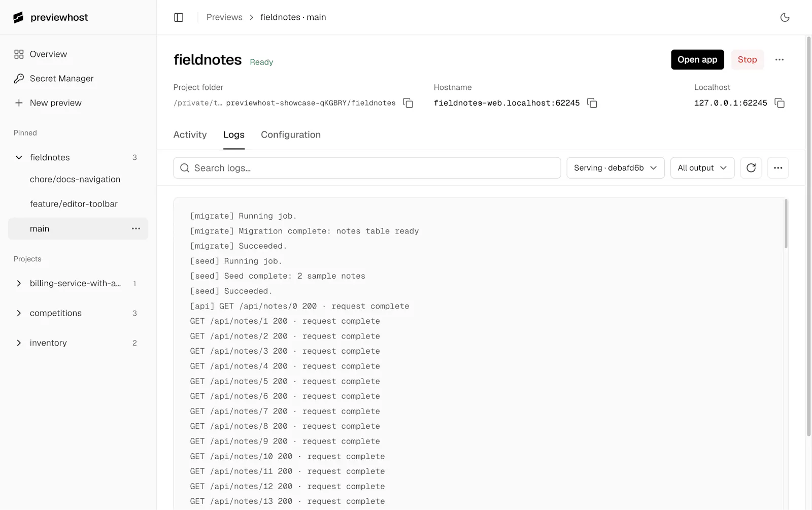
Task: Copy the hostname fieldnotes-web.localhost
Action: 592,103
